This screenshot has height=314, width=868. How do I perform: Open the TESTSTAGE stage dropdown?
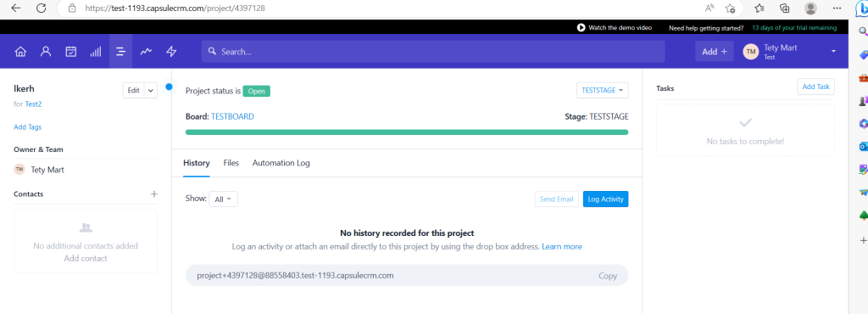tap(603, 90)
